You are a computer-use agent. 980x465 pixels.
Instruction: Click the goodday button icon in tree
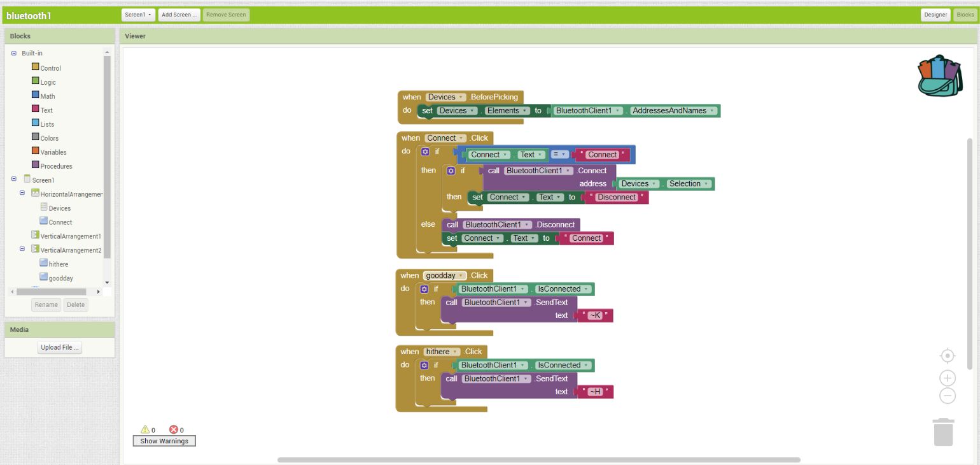tap(44, 278)
